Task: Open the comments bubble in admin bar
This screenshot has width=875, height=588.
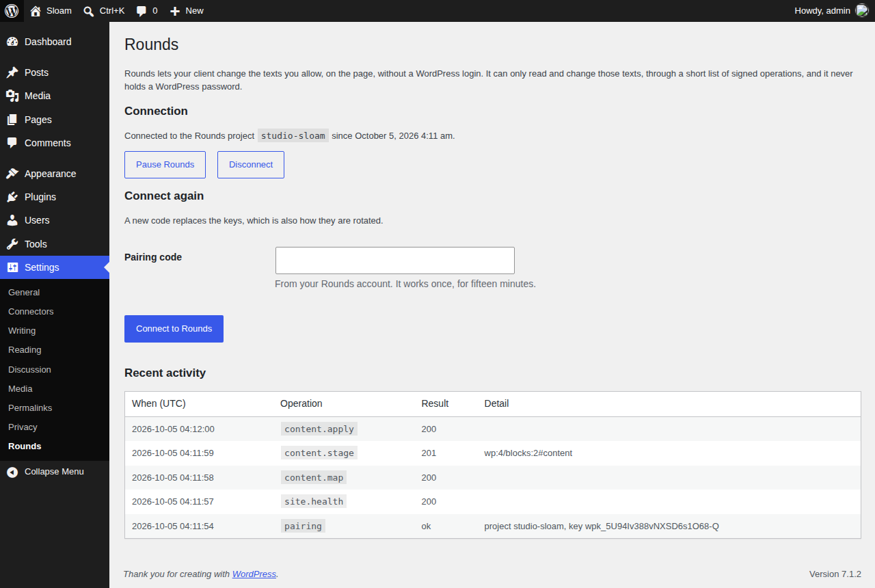Action: coord(141,11)
